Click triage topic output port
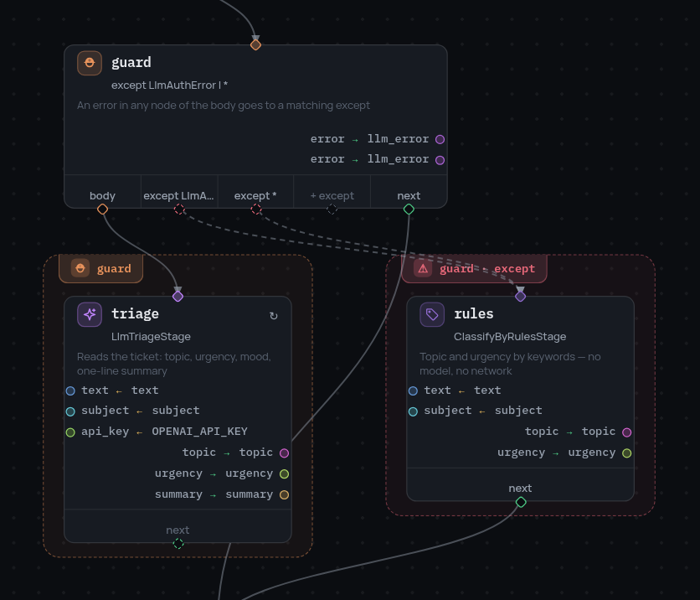Viewport: 700px width, 600px height. tap(284, 453)
